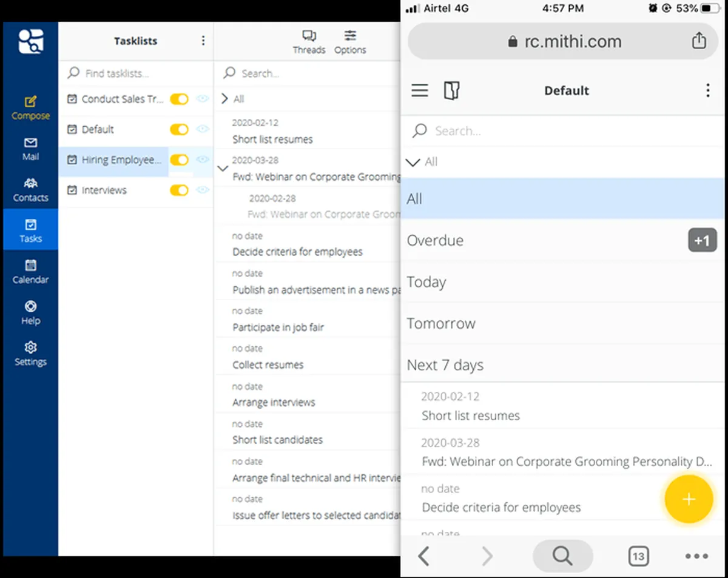Open Calendar in the left sidebar
Screen dimensions: 728x578
point(30,272)
